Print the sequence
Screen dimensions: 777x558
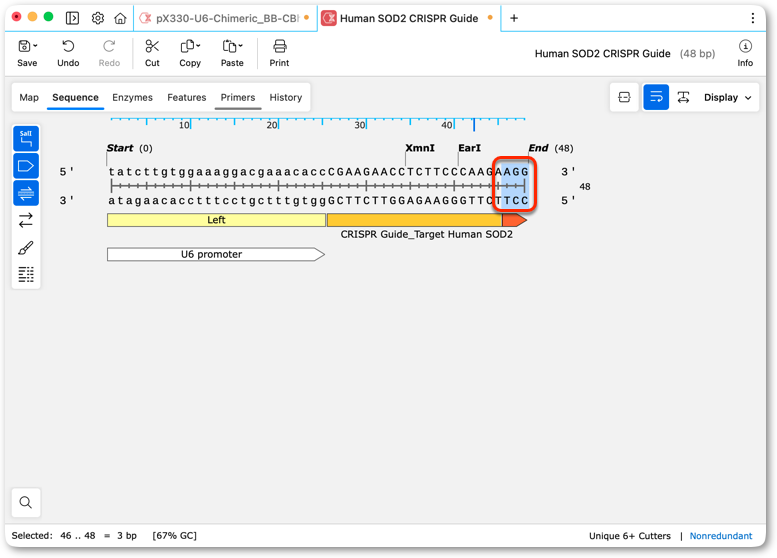click(x=279, y=54)
